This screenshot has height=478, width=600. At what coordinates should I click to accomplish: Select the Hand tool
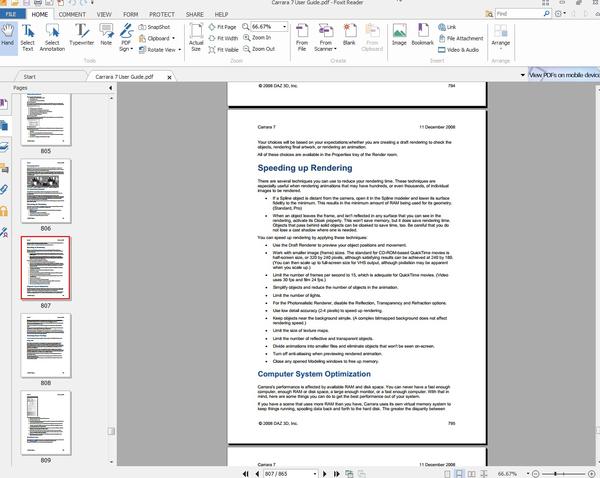pyautogui.click(x=8, y=37)
